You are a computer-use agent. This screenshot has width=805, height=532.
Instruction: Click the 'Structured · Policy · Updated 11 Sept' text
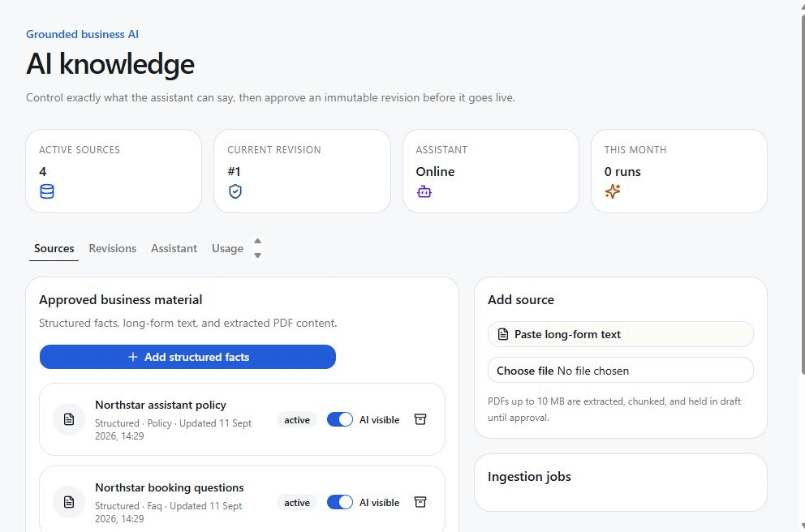coord(173,423)
